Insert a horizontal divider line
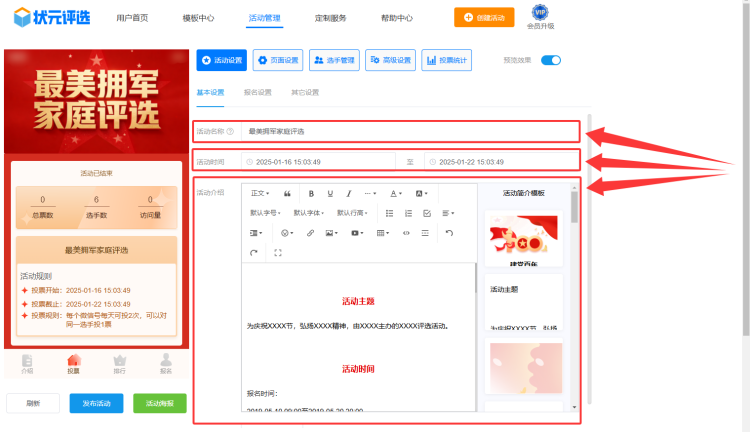750x432 pixels. pyautogui.click(x=425, y=233)
